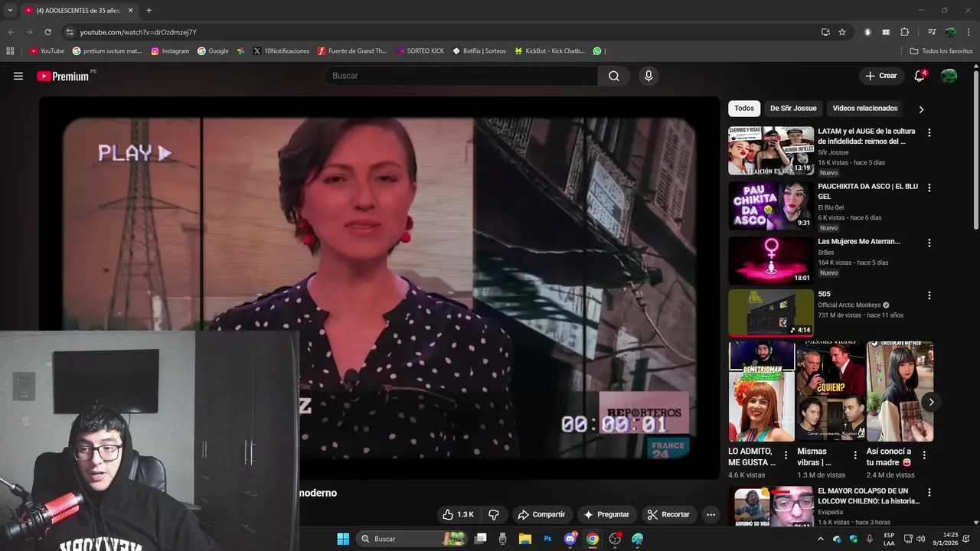
Task: Open options for 505 video
Action: coord(929,295)
